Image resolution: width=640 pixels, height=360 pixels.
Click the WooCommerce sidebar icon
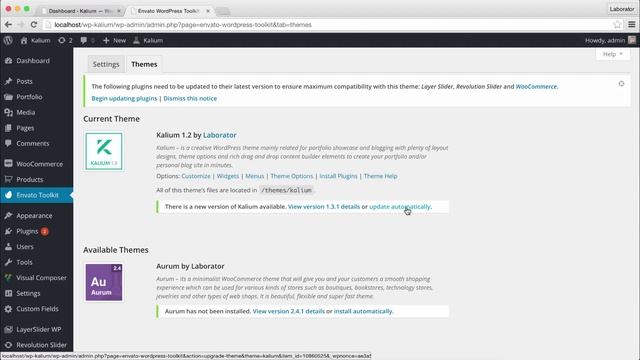click(x=8, y=164)
